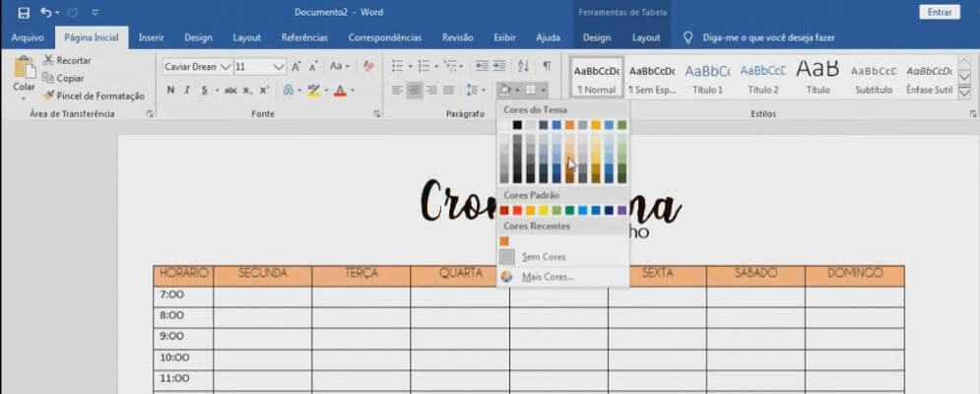Apply strikethrough abc formatting
Viewport: 980px width, 394px height.
pos(230,90)
